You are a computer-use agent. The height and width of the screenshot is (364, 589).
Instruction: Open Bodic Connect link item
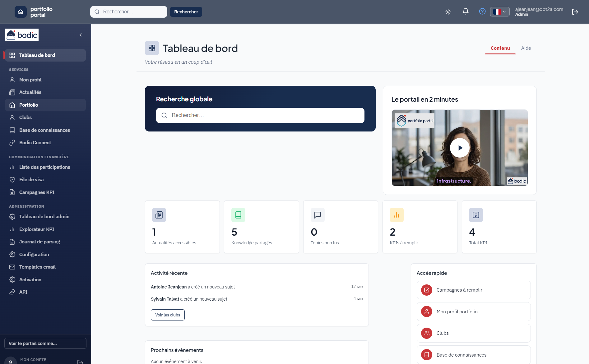pyautogui.click(x=45, y=143)
